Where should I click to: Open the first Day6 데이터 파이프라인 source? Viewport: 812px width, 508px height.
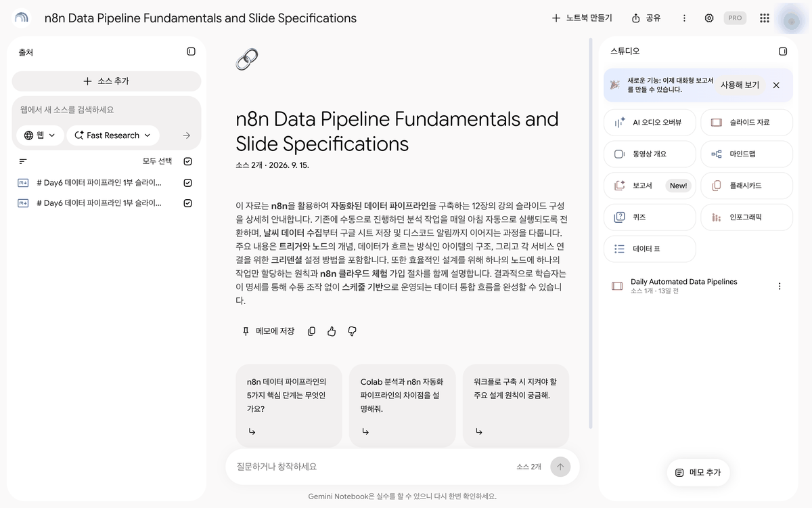(99, 183)
